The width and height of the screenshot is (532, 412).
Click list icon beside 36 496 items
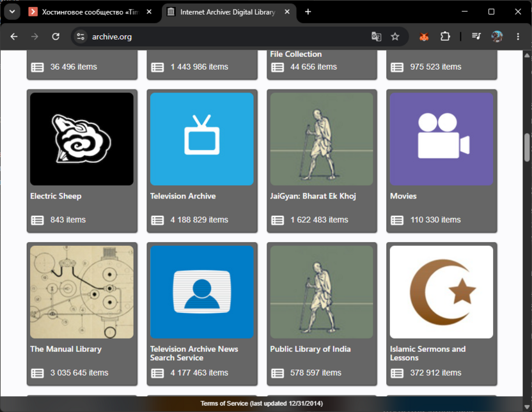(x=37, y=67)
